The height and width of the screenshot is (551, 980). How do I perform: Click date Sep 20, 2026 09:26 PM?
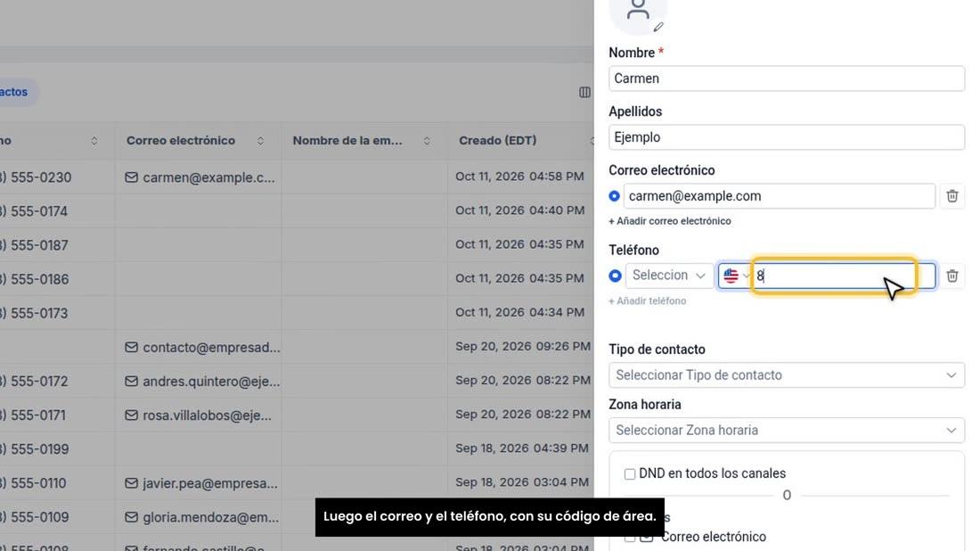click(x=522, y=346)
